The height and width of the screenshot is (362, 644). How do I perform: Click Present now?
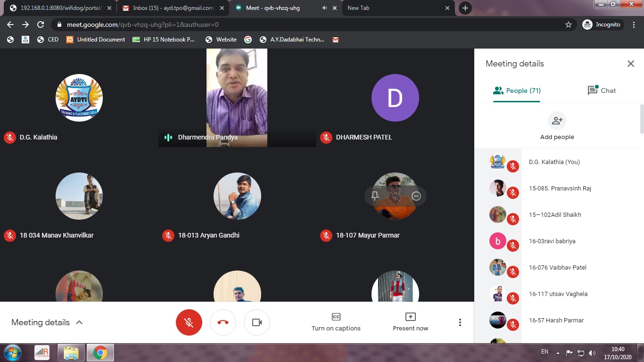click(x=411, y=322)
